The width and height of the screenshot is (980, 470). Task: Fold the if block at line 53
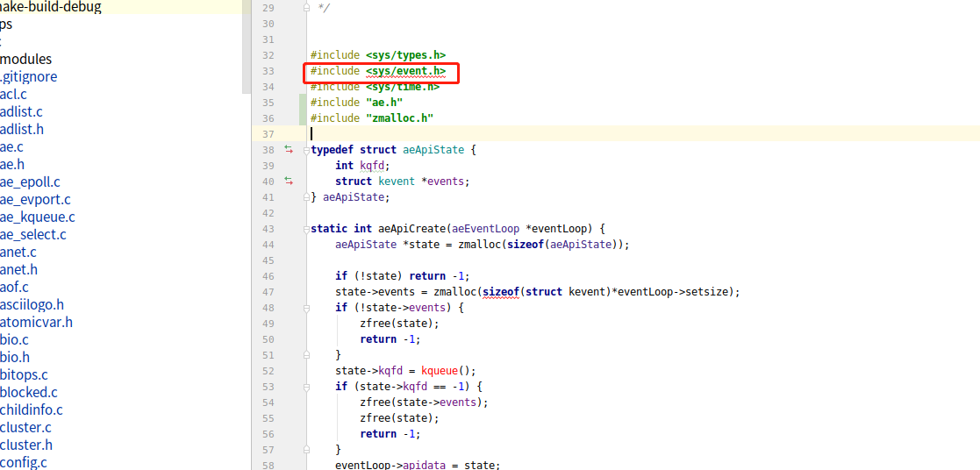[306, 387]
